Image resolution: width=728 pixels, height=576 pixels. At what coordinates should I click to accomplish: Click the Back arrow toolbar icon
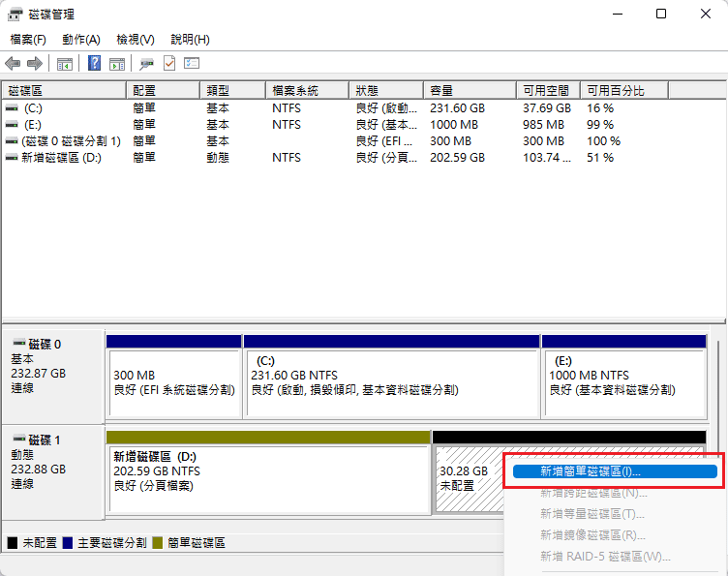(x=13, y=63)
